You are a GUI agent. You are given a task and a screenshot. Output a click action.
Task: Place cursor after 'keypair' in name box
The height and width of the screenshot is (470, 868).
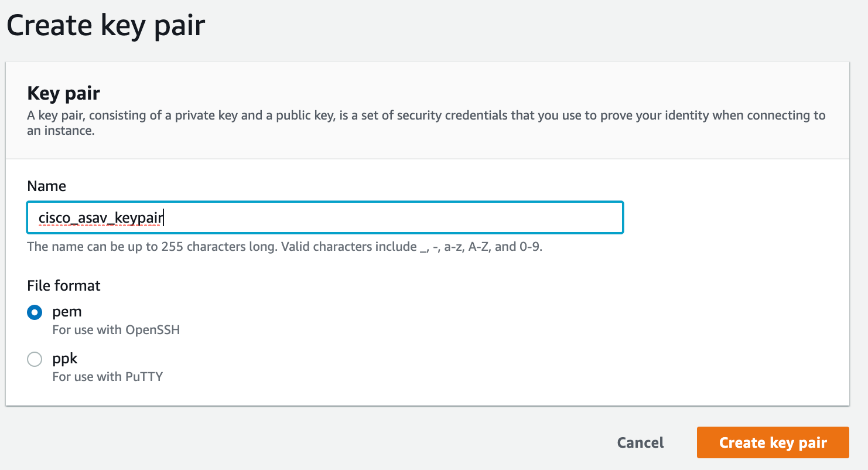(x=165, y=218)
